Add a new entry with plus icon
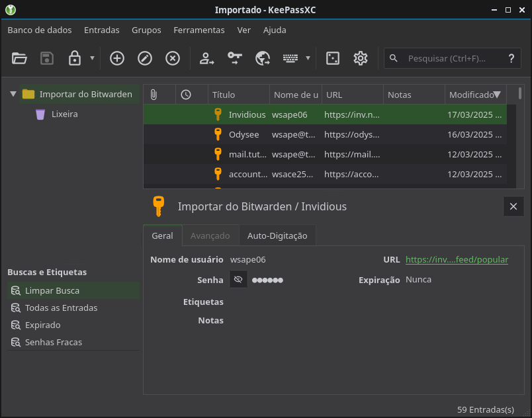Viewport: 532px width, 418px height. tap(117, 58)
